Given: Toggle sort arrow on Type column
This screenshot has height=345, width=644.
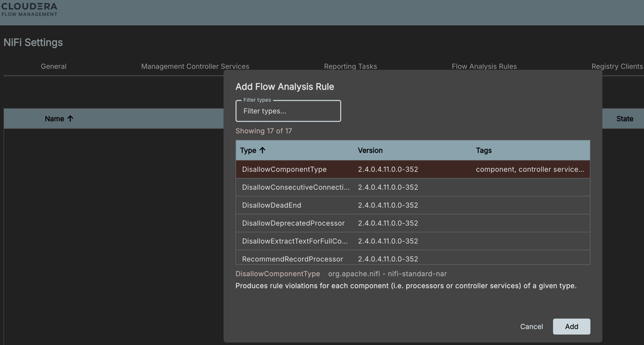Looking at the screenshot, I should [262, 150].
